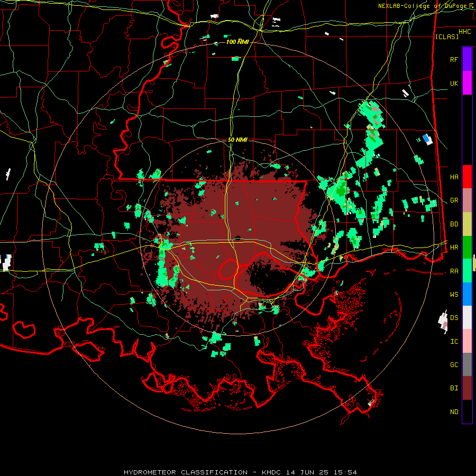The image size is (476, 476).
Task: Click the UK legend label
Action: pos(454,83)
